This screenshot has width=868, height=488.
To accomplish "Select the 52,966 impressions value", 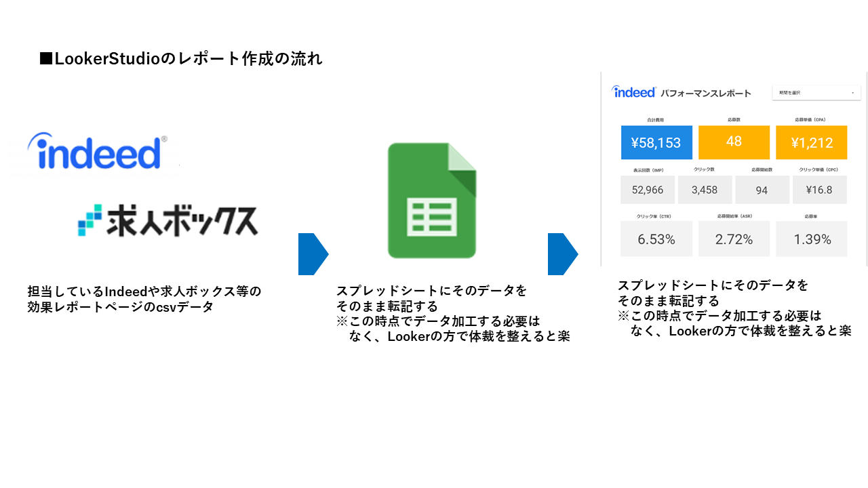I will point(648,190).
